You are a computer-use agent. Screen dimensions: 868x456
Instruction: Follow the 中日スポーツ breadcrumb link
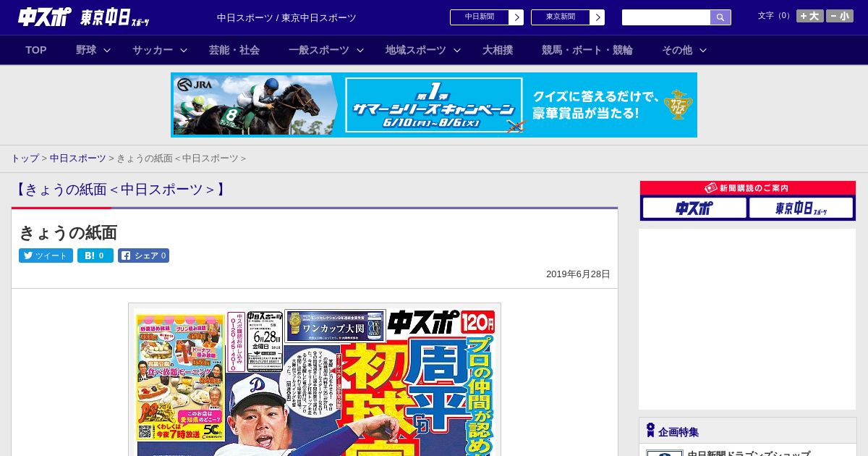[77, 159]
